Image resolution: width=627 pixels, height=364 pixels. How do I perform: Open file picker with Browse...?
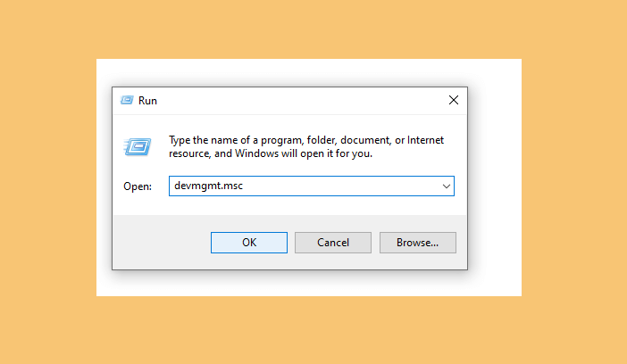[x=417, y=243]
